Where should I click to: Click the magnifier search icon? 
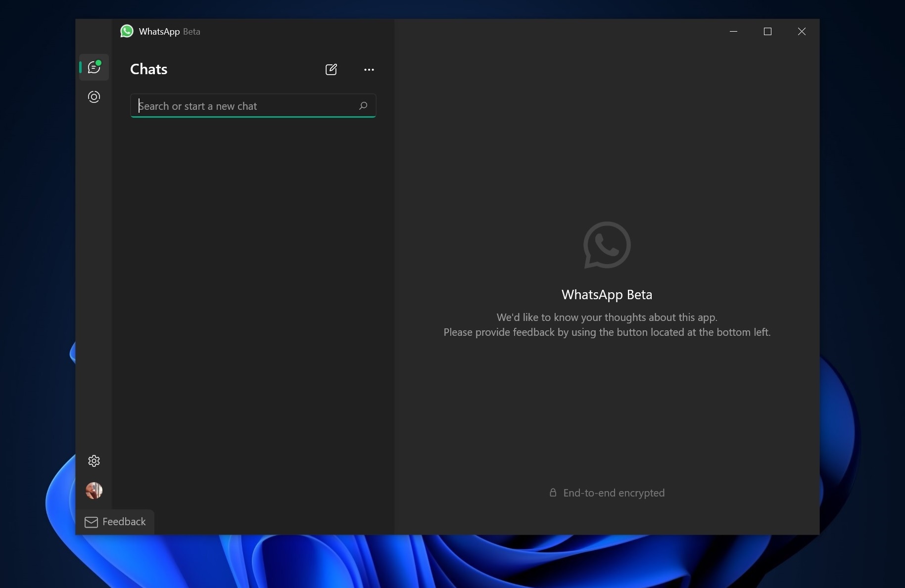point(363,106)
